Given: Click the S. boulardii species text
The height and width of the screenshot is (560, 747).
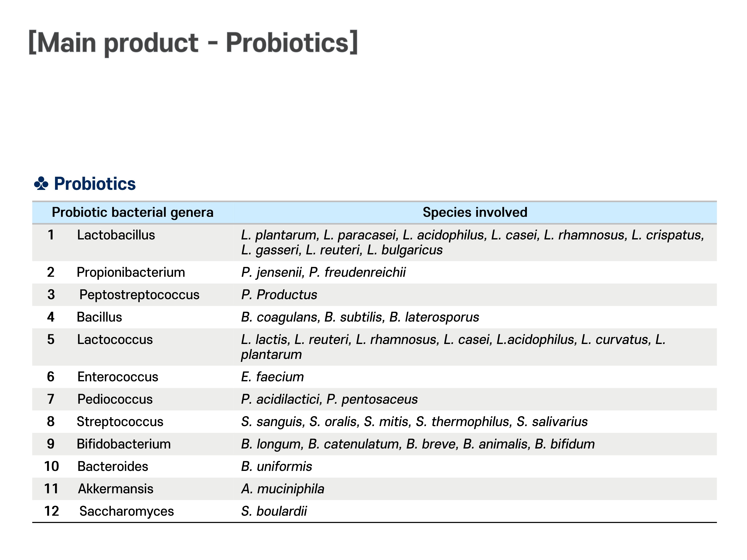Looking at the screenshot, I should [274, 511].
